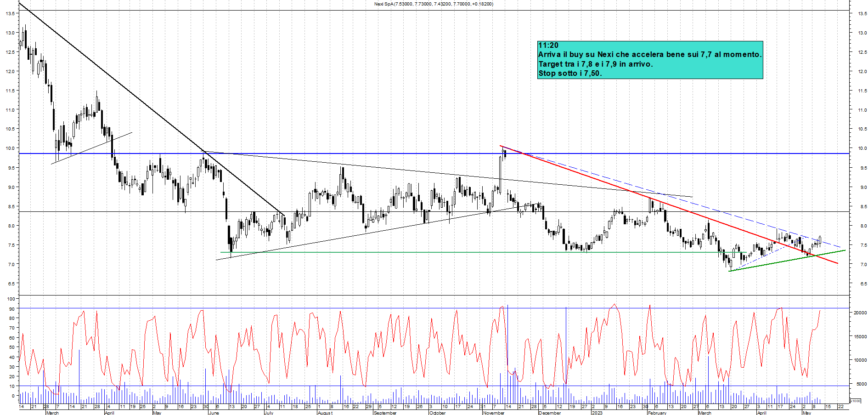The height and width of the screenshot is (415, 868).
Task: Click the Nexi SpA chart title text
Action: (x=434, y=4)
